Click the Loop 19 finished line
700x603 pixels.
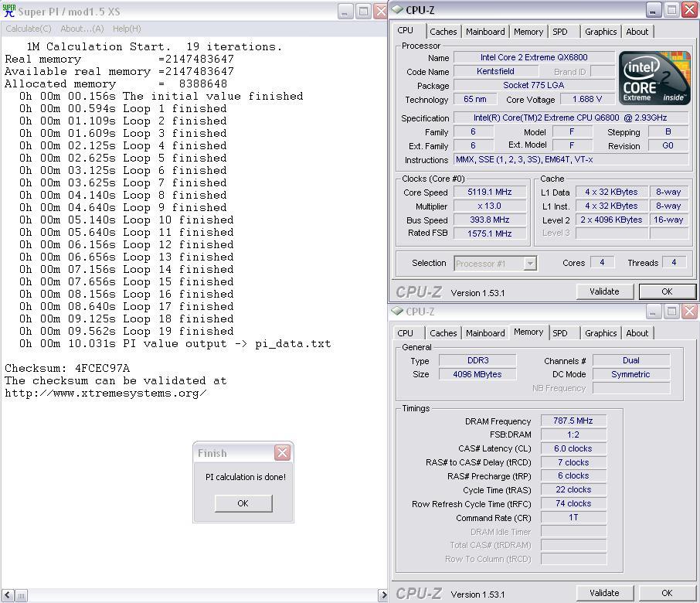[127, 332]
